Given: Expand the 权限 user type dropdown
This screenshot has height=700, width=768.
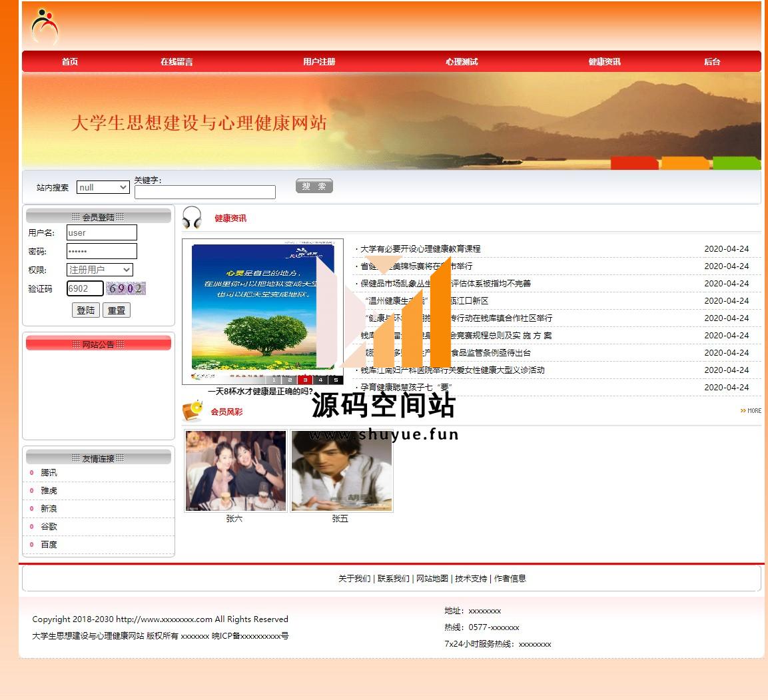Looking at the screenshot, I should 100,270.
